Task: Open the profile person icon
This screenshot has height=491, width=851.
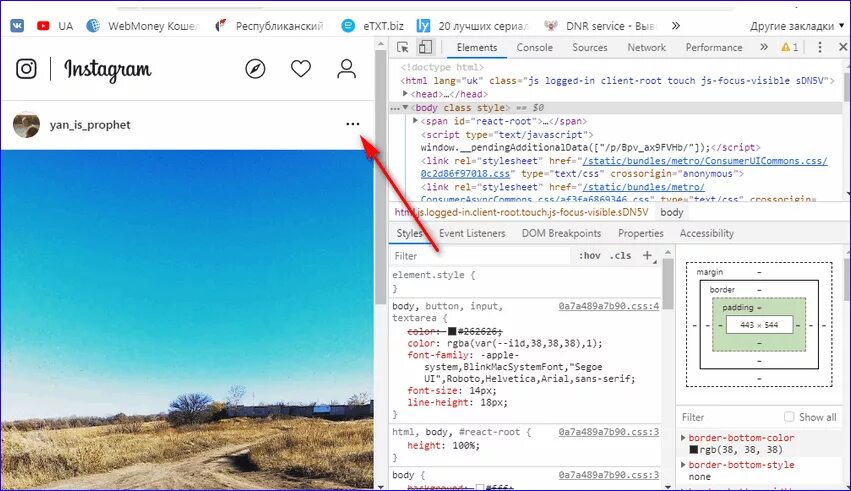Action: 346,69
